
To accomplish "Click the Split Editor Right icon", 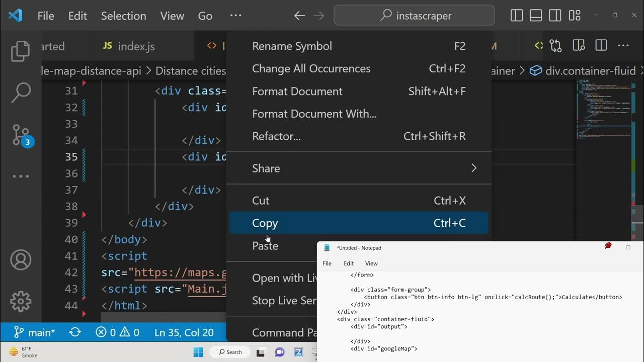I will (x=601, y=46).
